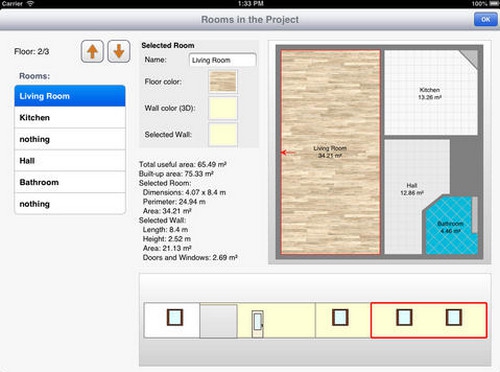Select the last 'nothing' room below Bathroom
The width and height of the screenshot is (500, 372).
tap(70, 204)
